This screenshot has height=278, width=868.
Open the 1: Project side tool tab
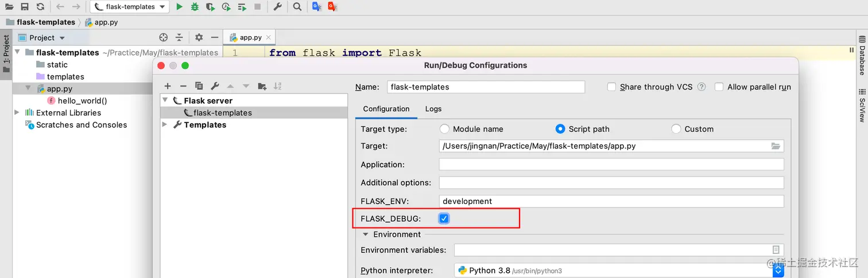pos(6,54)
